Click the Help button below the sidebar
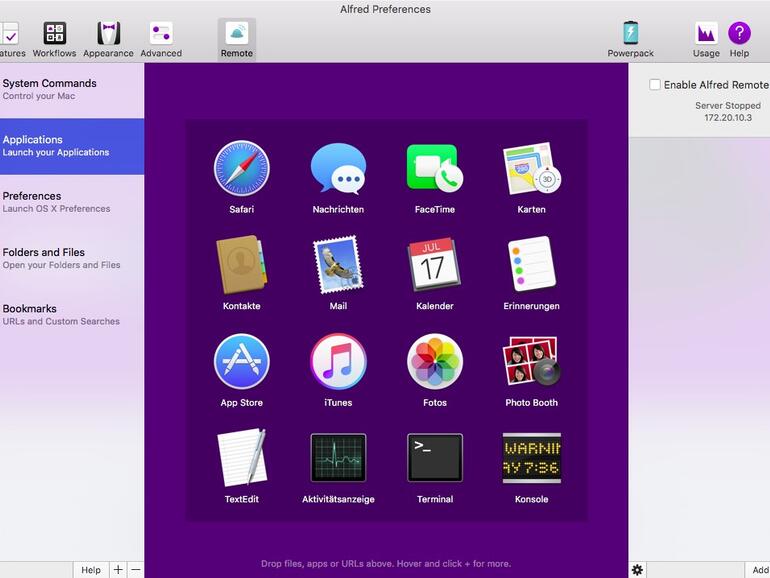Screen dimensions: 770x578 (x=91, y=570)
